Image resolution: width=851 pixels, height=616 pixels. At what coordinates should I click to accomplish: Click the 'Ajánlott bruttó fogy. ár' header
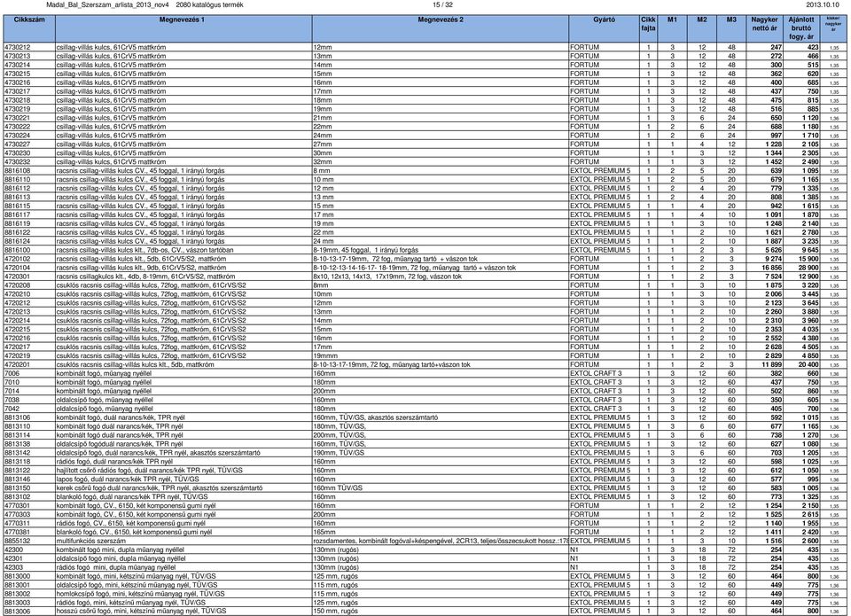(x=801, y=28)
